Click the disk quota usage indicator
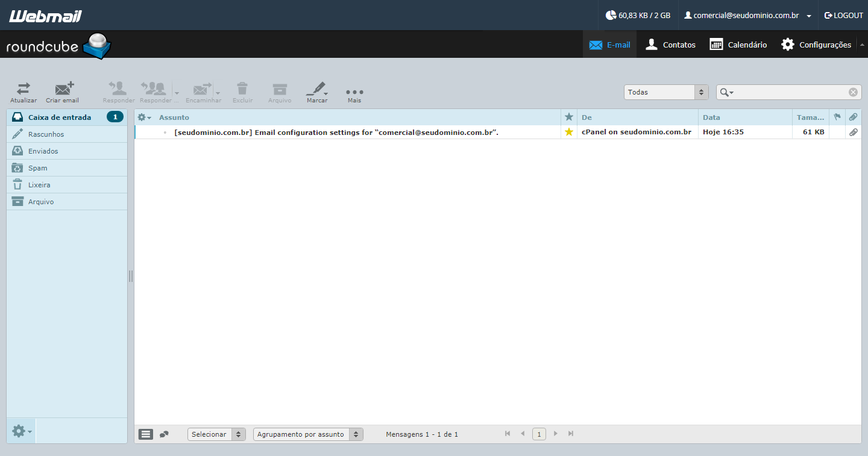 tap(638, 15)
